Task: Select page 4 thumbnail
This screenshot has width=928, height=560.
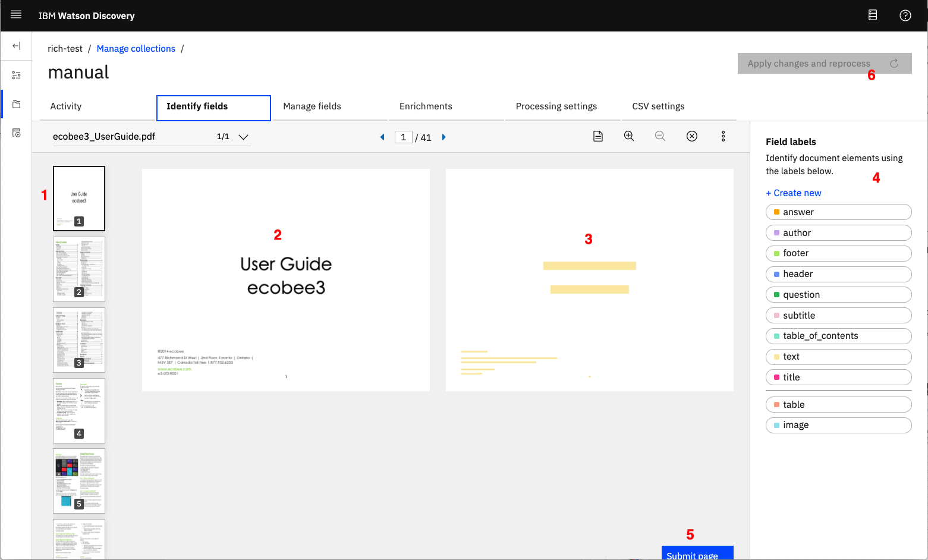Action: pyautogui.click(x=79, y=411)
